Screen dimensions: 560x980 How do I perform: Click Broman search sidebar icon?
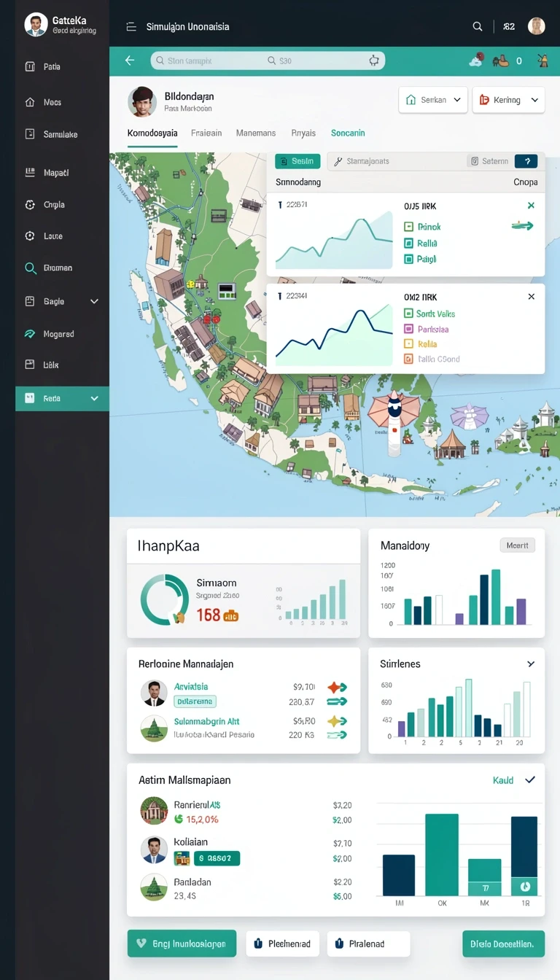pos(30,268)
